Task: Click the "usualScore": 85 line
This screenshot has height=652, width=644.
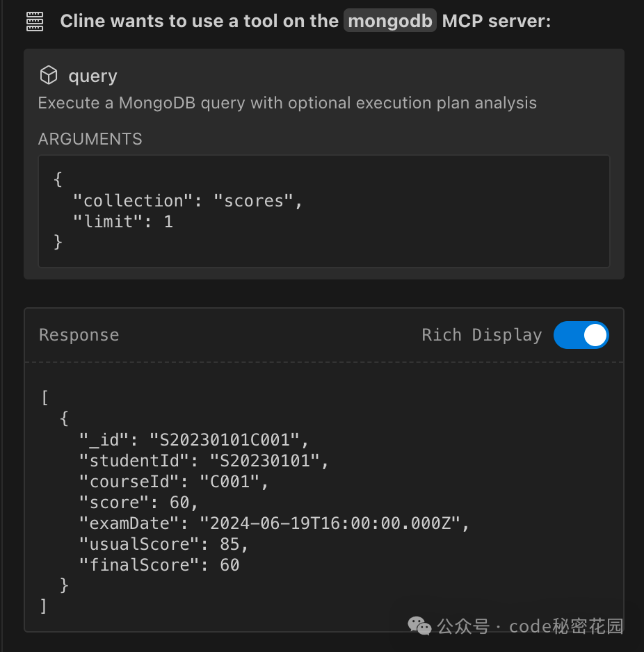Action: [x=163, y=544]
